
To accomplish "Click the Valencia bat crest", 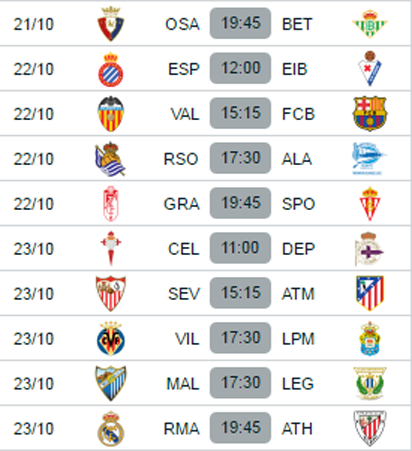I will pos(111,114).
